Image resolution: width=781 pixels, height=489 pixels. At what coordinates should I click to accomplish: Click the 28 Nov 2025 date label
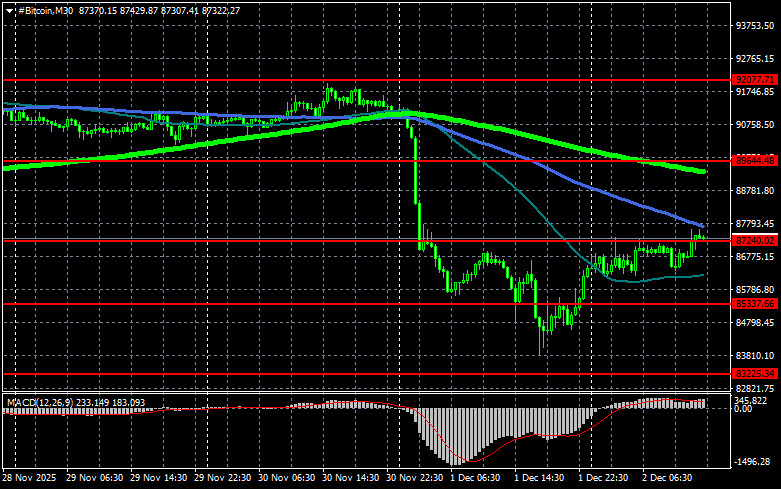point(29,478)
